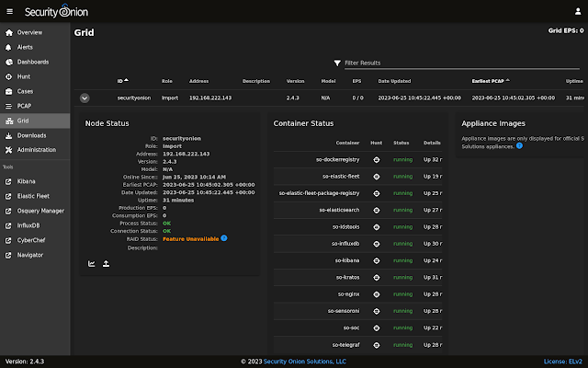Click the Security Onion logo
588x368 pixels.
tap(56, 11)
